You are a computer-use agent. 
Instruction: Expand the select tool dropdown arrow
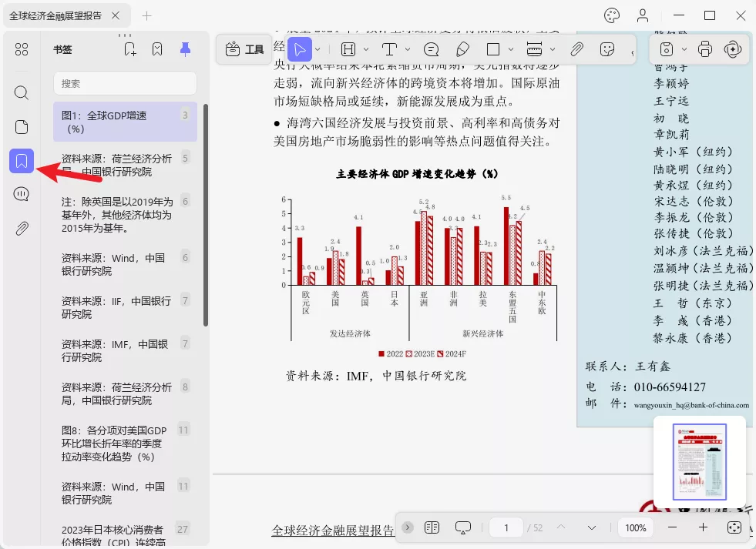pyautogui.click(x=318, y=49)
